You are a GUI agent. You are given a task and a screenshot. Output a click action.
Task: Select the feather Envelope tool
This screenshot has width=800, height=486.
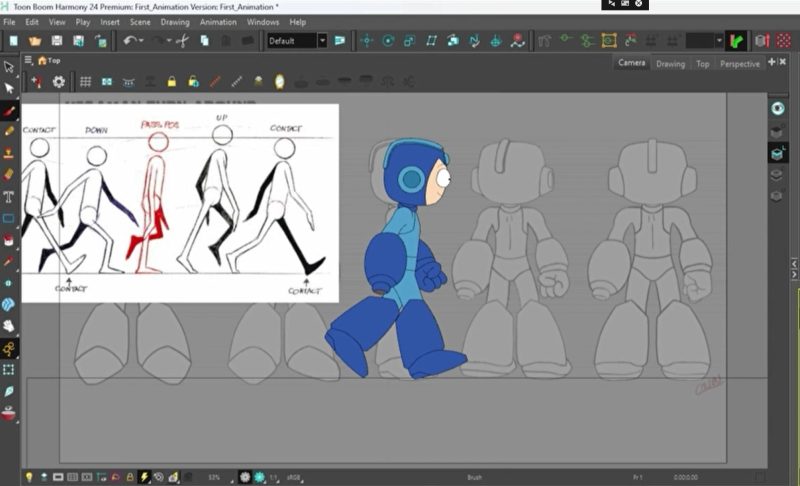click(9, 391)
